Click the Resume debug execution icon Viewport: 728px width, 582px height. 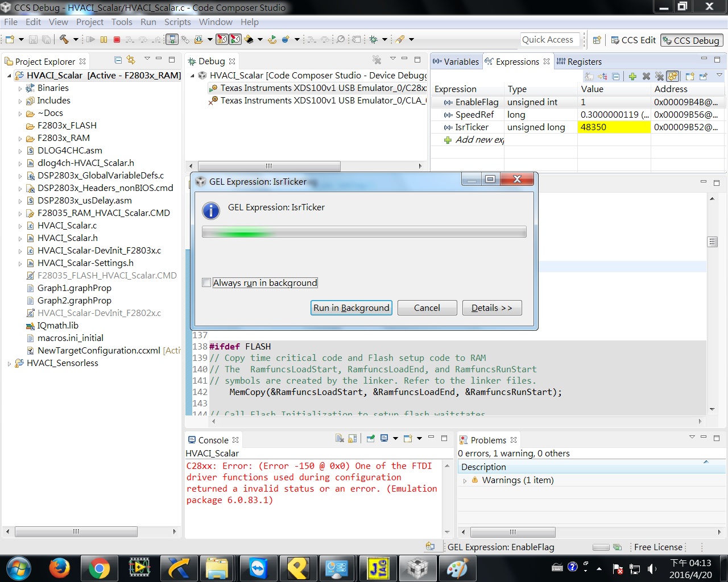91,40
